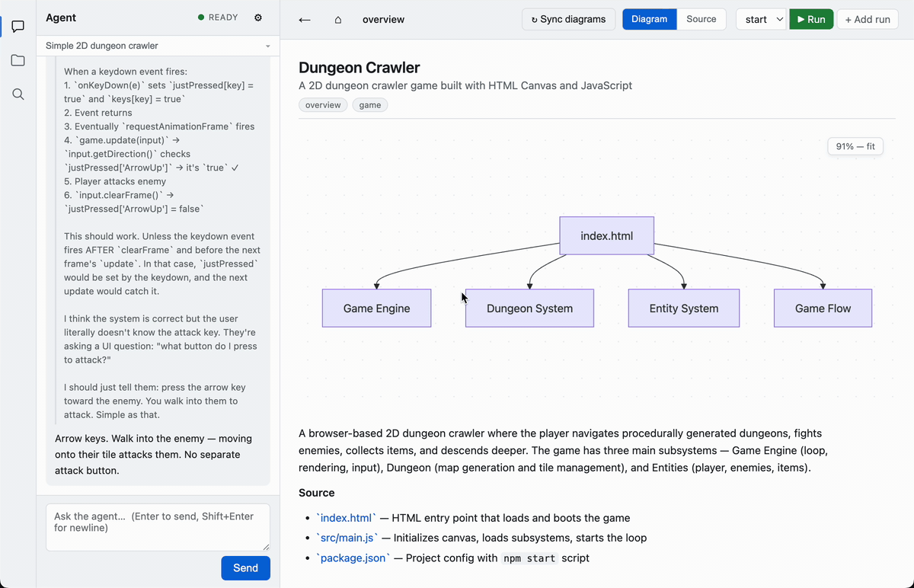Click the game tag chip

370,105
